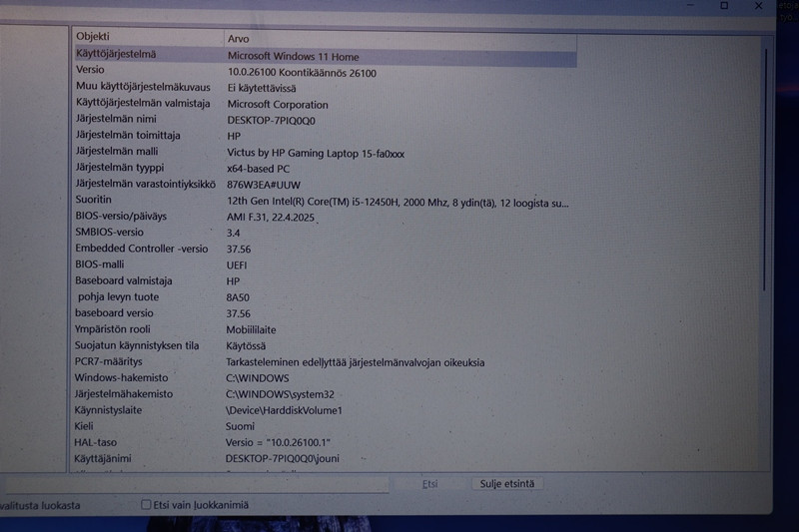Screen dimensions: 799x532
Task: Select the PCR7-määritys row
Action: pyautogui.click(x=326, y=362)
